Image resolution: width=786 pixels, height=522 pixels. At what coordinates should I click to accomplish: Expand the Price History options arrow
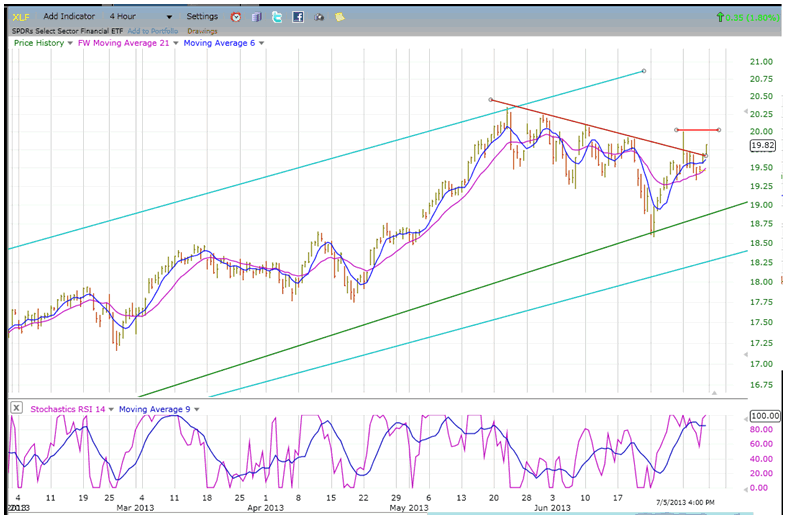click(69, 43)
